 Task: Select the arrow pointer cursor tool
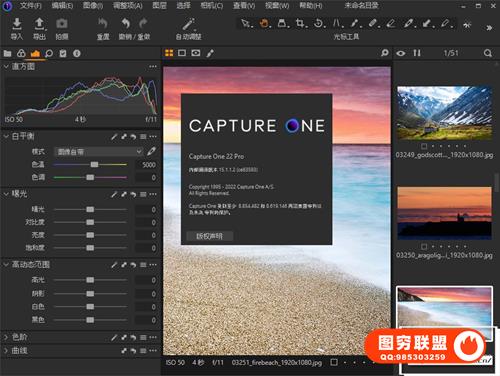tap(245, 23)
